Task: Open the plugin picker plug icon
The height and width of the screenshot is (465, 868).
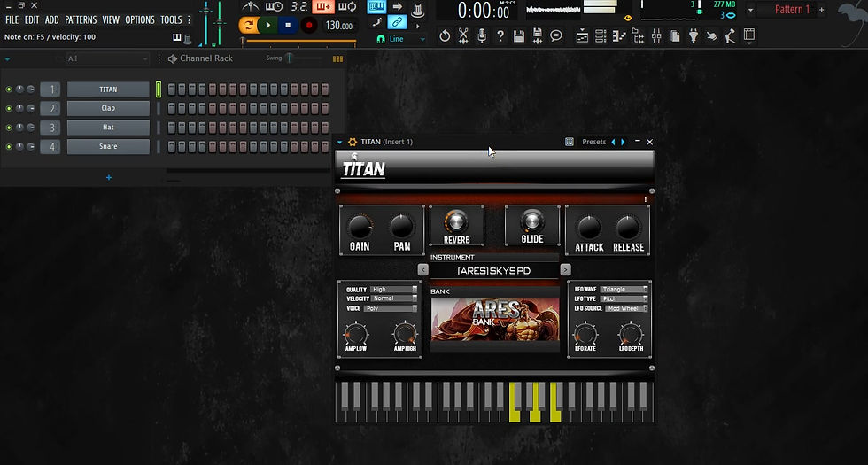Action: 693,36
